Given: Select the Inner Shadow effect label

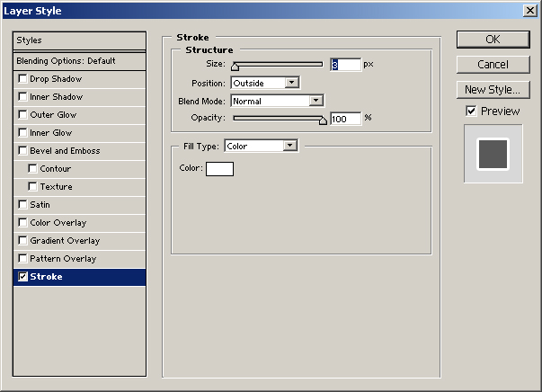Looking at the screenshot, I should tap(57, 97).
